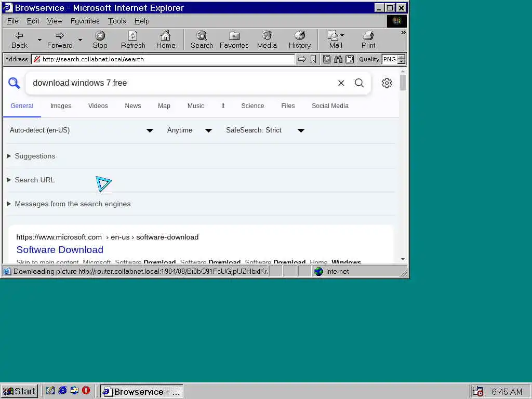Open the Tools menu

pos(117,21)
